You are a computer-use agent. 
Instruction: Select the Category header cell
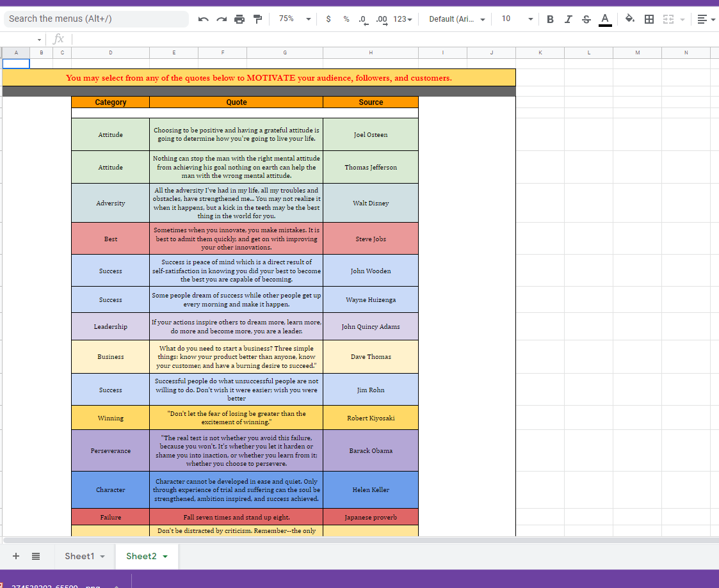(111, 102)
